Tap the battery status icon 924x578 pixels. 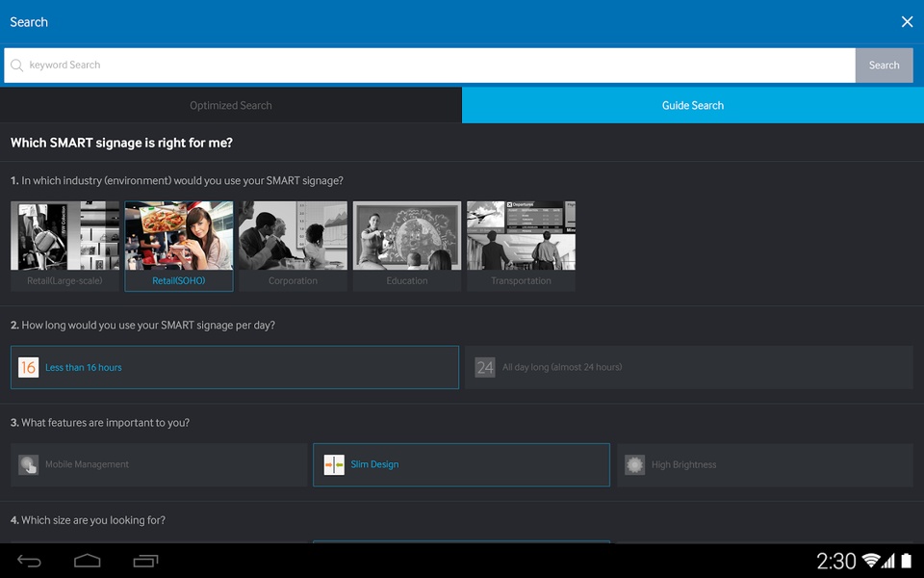[x=907, y=561]
